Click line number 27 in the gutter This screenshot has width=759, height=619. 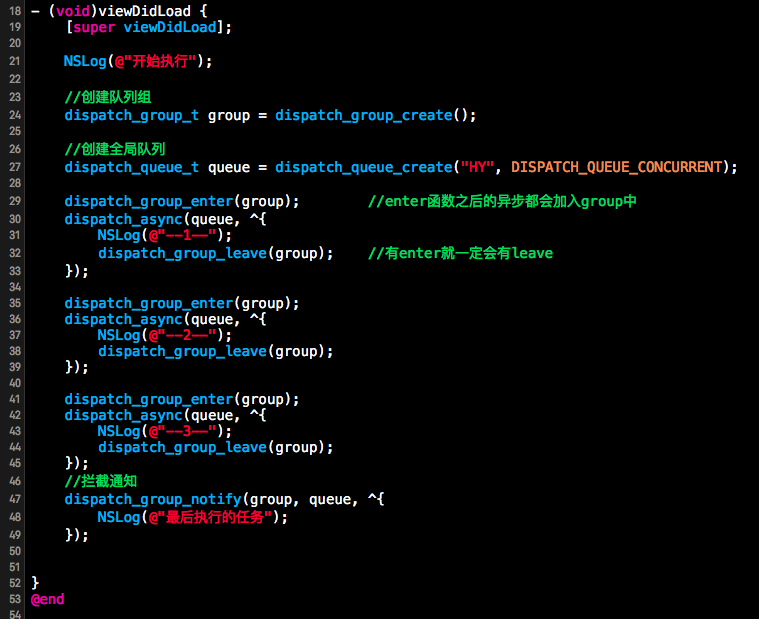[15, 167]
